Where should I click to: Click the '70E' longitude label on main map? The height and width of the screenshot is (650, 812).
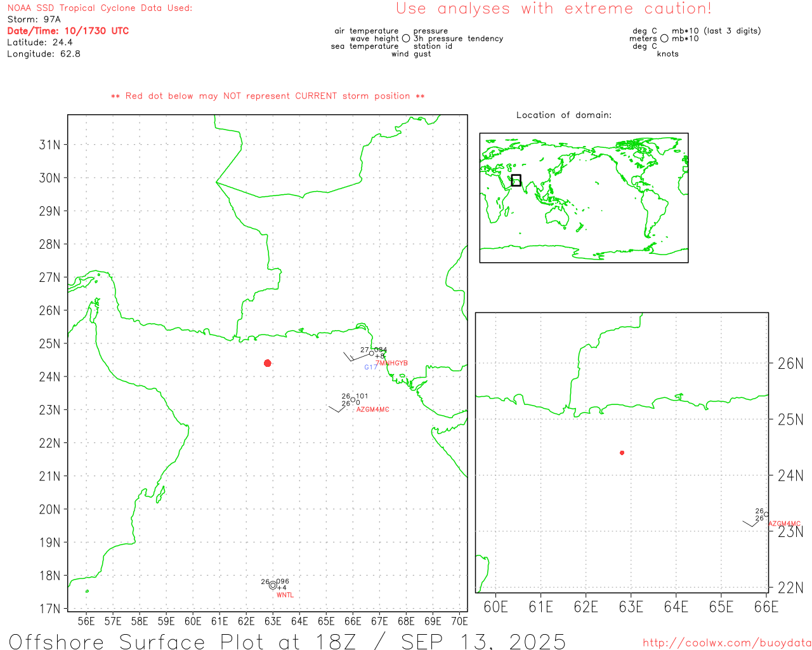click(x=459, y=621)
